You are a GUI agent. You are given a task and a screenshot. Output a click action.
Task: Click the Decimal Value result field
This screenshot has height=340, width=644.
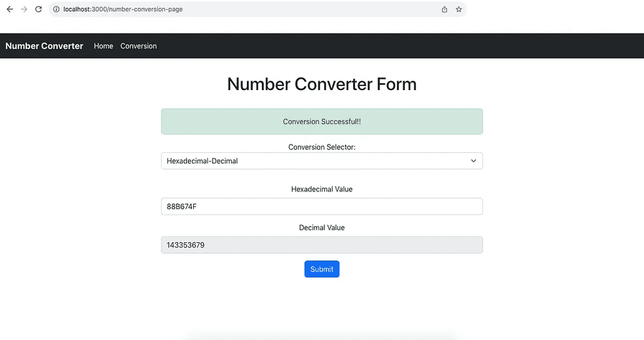click(321, 245)
